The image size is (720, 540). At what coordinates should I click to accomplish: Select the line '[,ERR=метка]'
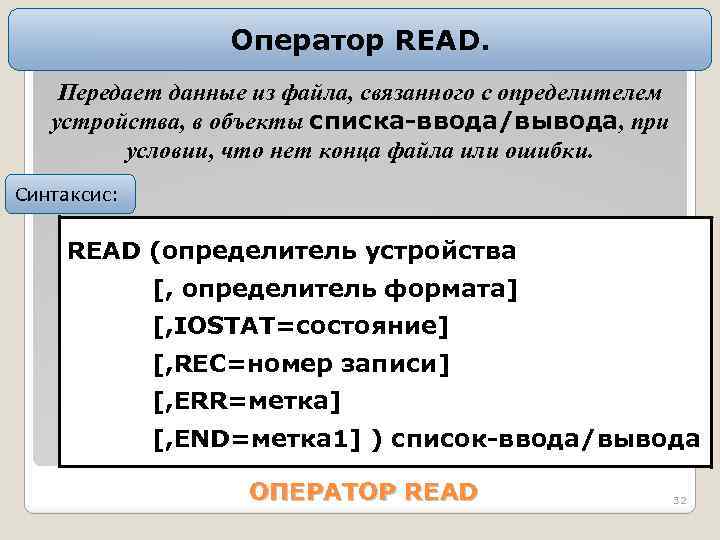[x=247, y=401]
